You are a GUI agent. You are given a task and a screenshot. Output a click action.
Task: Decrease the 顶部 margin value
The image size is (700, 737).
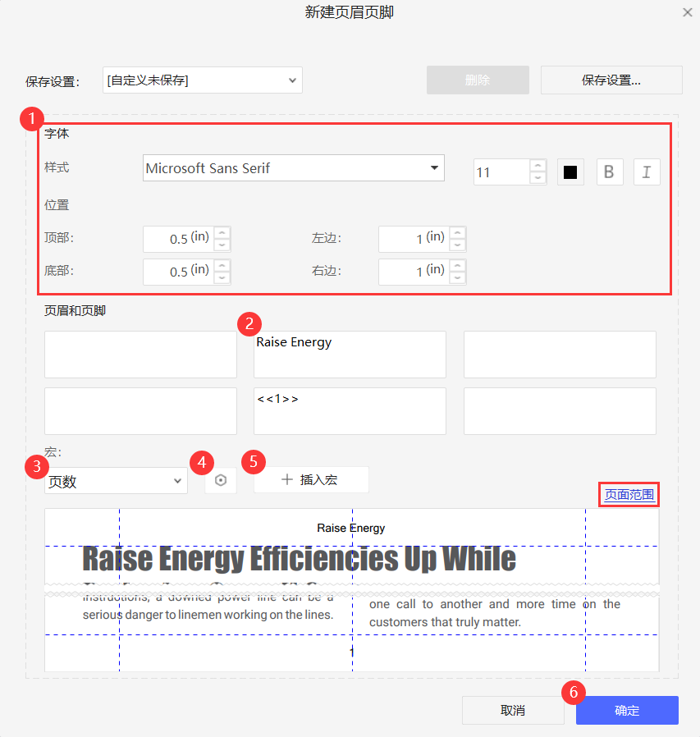pos(222,245)
